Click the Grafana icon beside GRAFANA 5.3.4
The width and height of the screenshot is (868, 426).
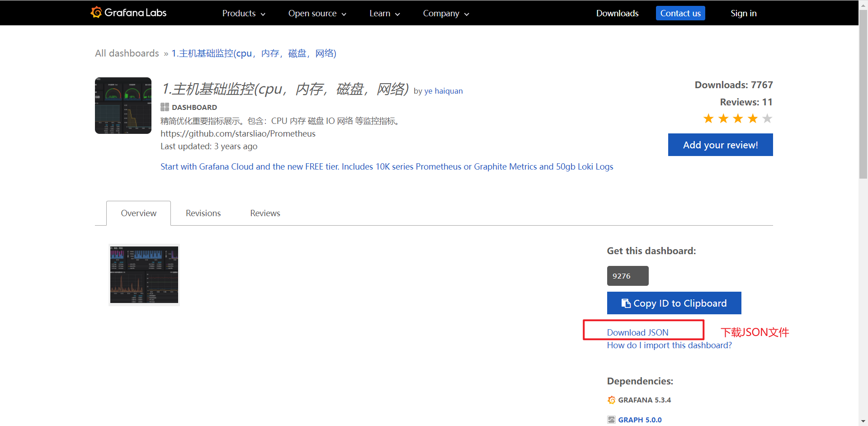tap(612, 400)
